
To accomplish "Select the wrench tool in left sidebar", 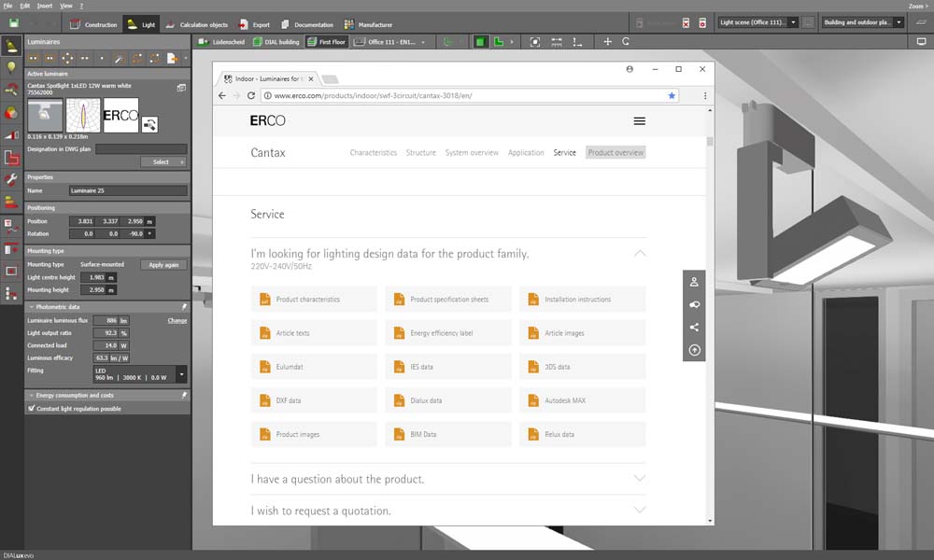I will tap(11, 179).
